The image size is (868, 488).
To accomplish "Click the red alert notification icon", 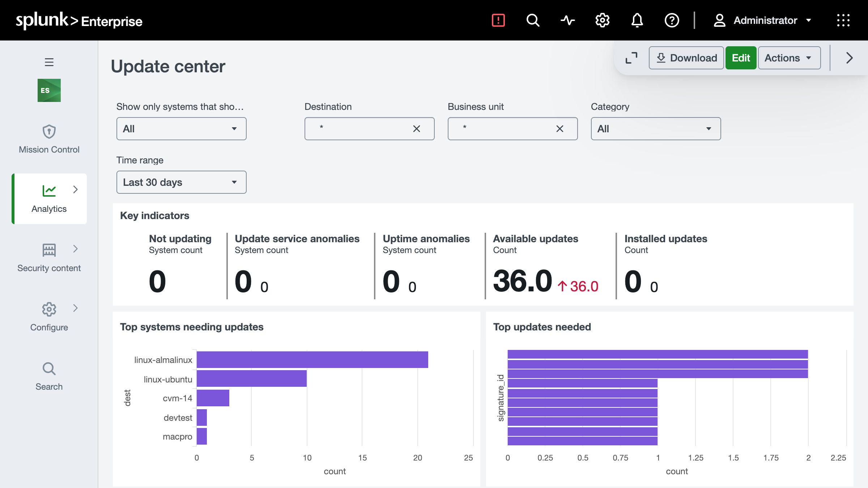I will (498, 20).
